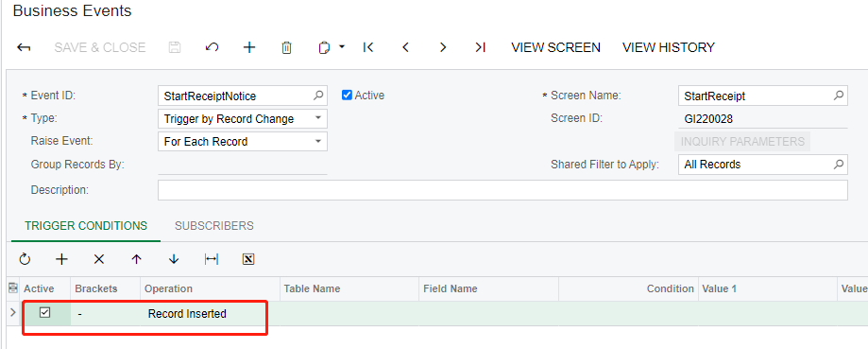Click the Condition column header
The width and height of the screenshot is (868, 349).
(628, 288)
